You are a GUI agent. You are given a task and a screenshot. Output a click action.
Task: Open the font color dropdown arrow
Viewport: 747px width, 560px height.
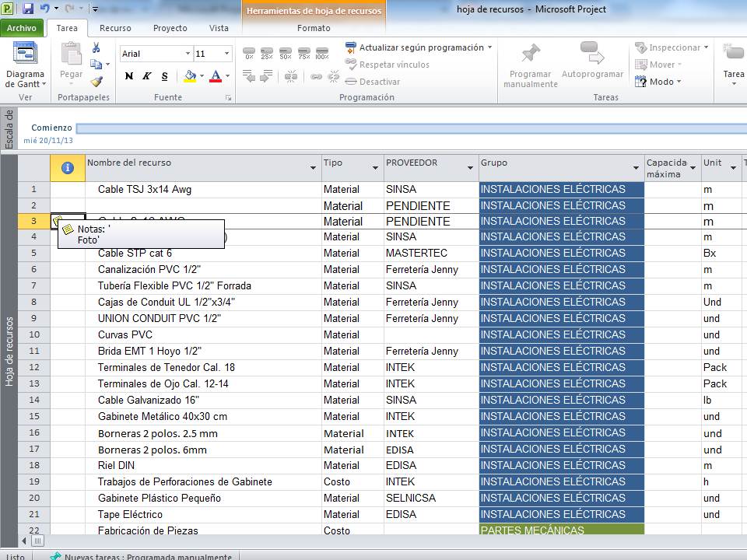[228, 76]
